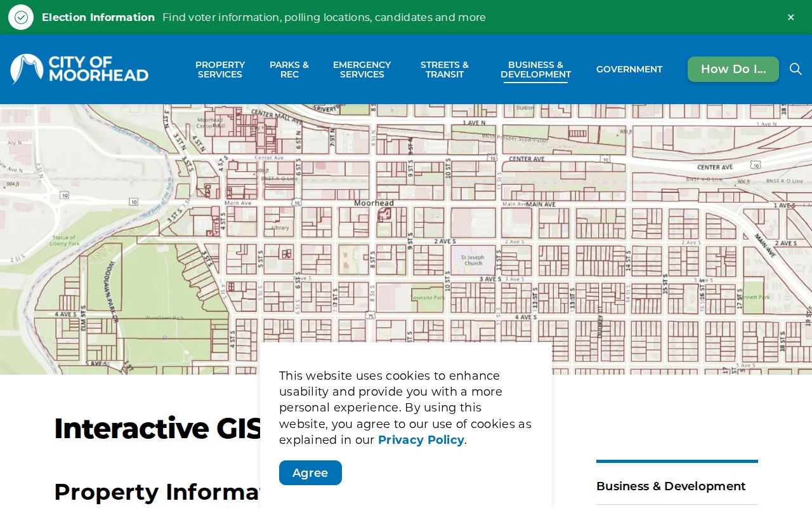Open the City of Moorhead logo homepage
This screenshot has height=508, width=812.
[79, 69]
